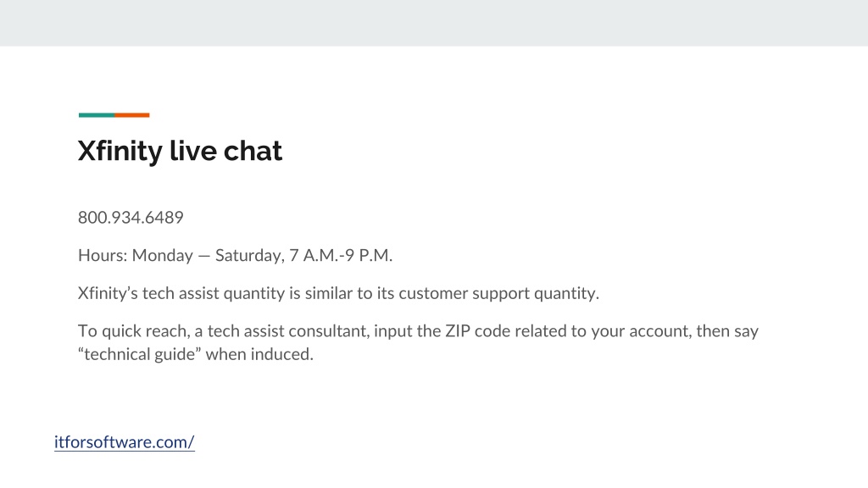Open the itforsoftware.com link

125,442
